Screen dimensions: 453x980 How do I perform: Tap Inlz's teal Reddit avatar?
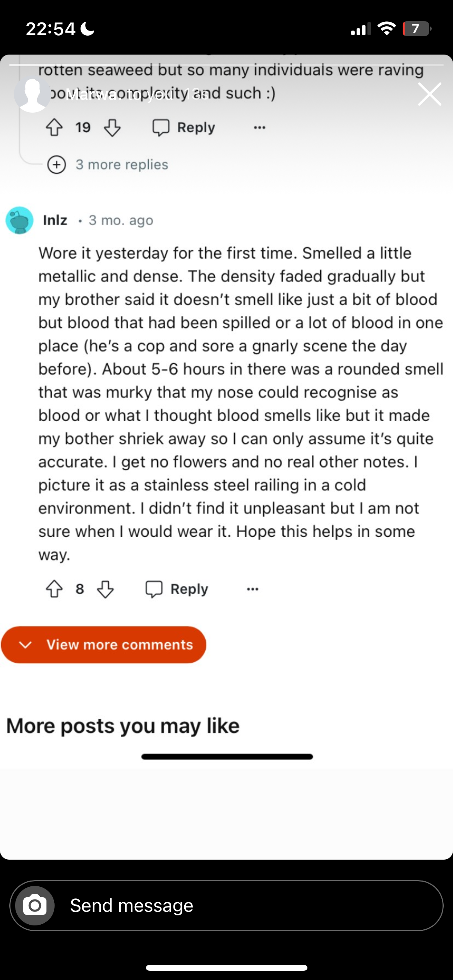tap(19, 220)
